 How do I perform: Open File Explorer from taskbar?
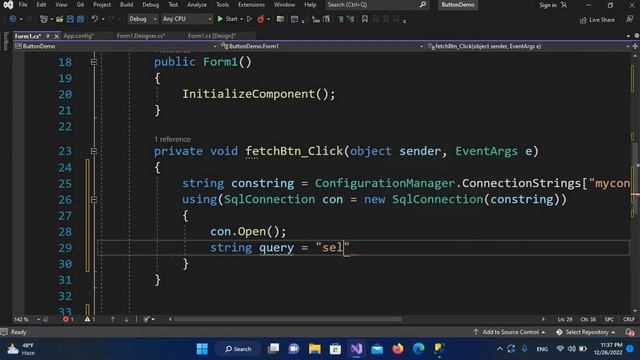click(315, 349)
